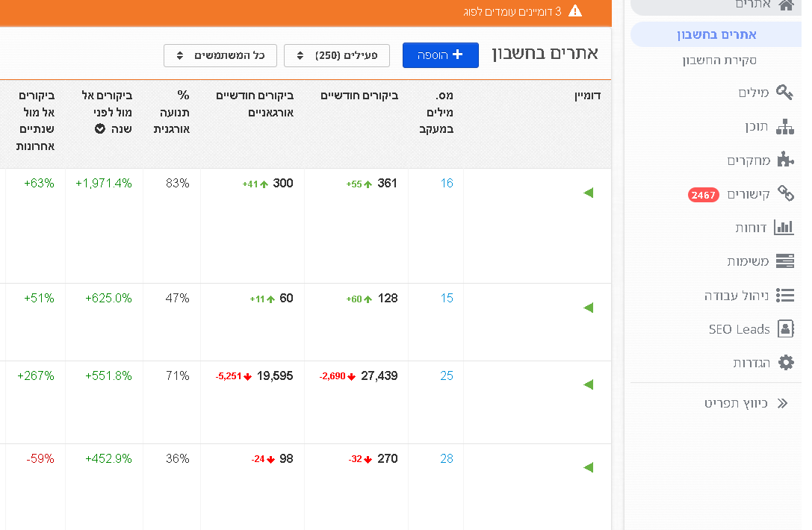Click the 19,595 organic visits value
Viewport: 812px width, 530px height.
pos(275,375)
